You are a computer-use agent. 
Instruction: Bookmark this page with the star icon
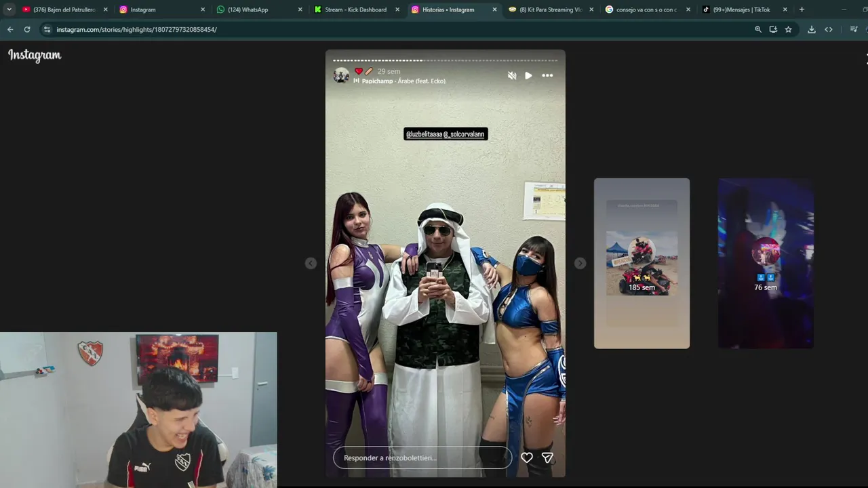tap(788, 29)
